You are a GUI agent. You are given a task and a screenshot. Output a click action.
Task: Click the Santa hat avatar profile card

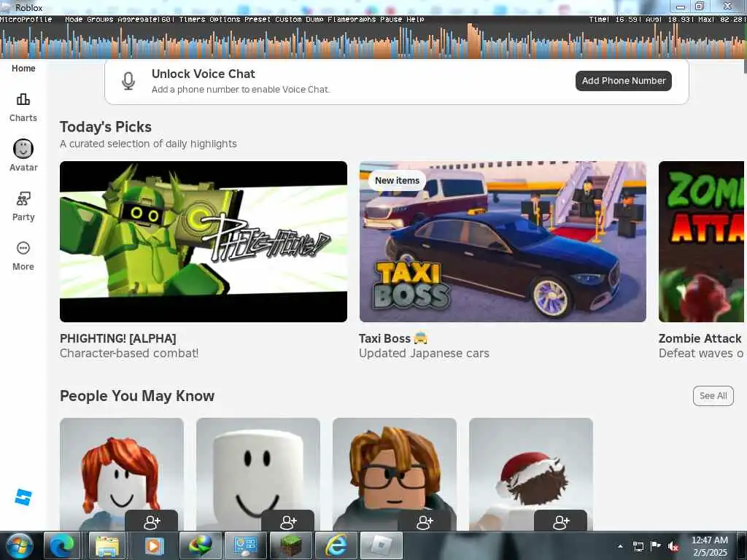click(x=531, y=474)
